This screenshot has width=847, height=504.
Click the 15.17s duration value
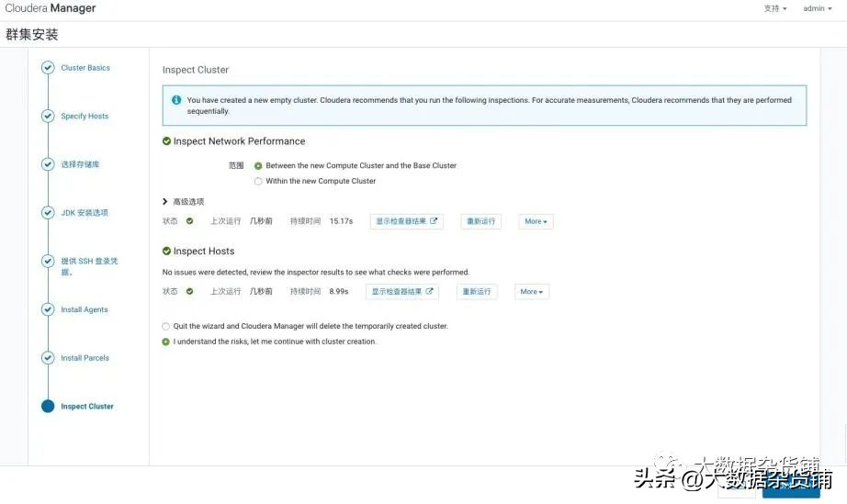click(x=341, y=221)
